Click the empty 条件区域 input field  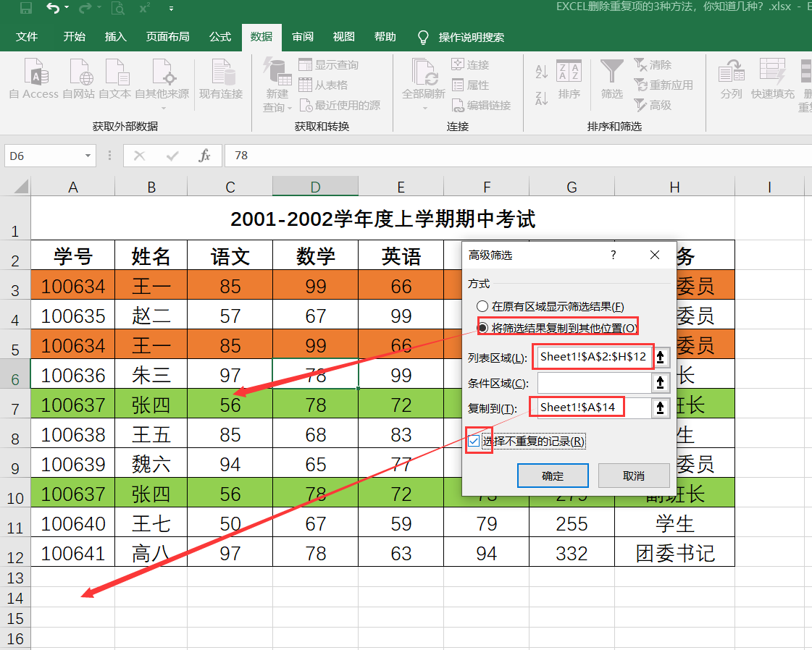coord(595,383)
